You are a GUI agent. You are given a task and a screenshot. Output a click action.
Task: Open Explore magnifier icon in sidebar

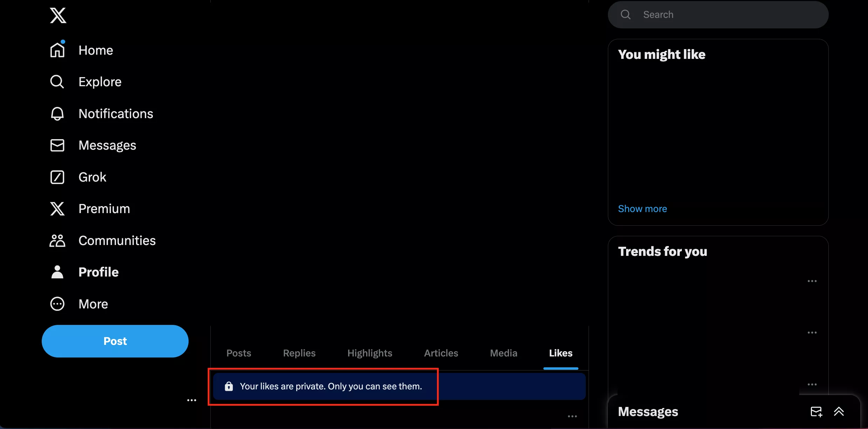point(57,82)
